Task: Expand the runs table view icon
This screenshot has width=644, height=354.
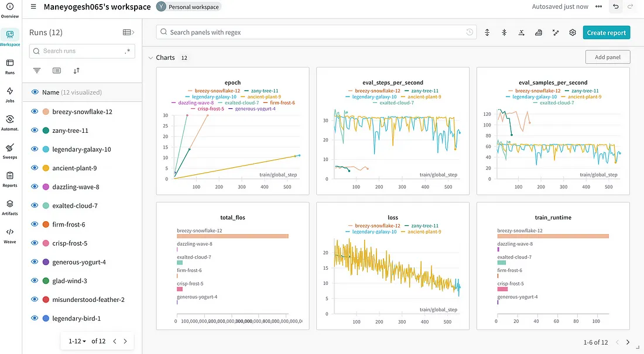Action: 129,32
